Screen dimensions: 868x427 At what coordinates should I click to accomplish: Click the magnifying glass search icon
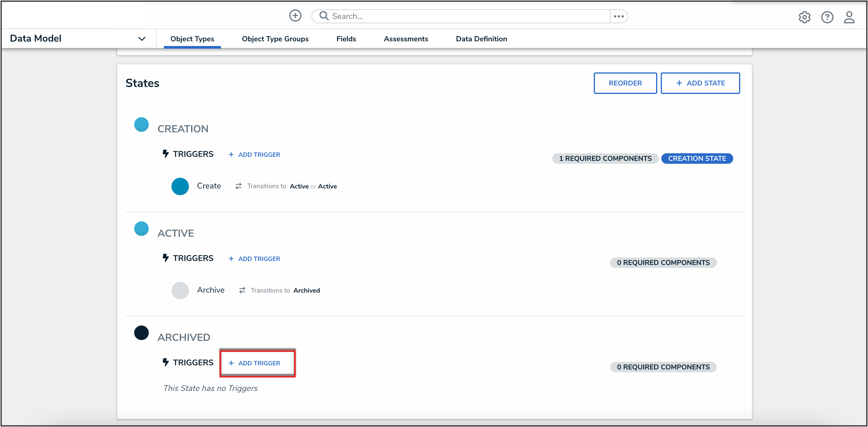point(324,16)
